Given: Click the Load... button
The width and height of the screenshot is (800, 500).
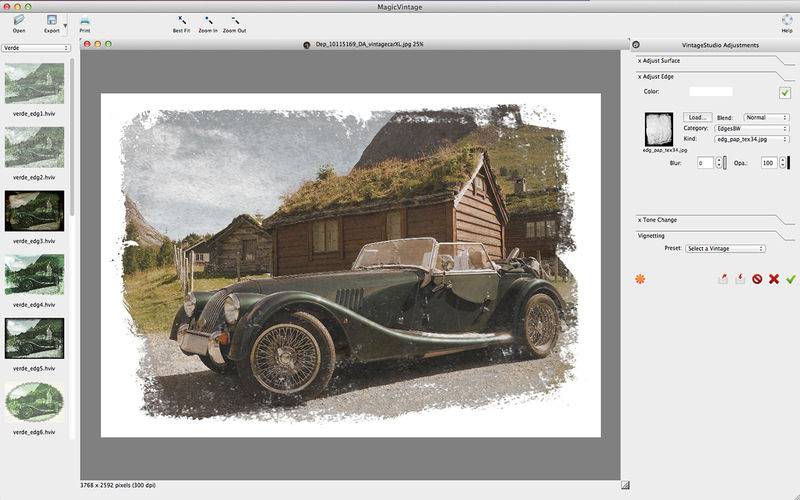Looking at the screenshot, I should (x=697, y=117).
